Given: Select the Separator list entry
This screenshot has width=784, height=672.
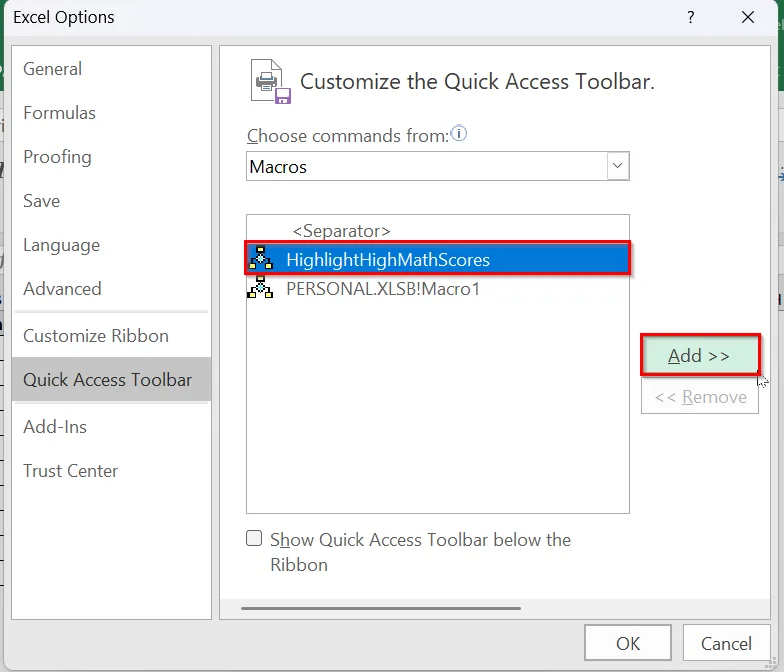Looking at the screenshot, I should (438, 231).
